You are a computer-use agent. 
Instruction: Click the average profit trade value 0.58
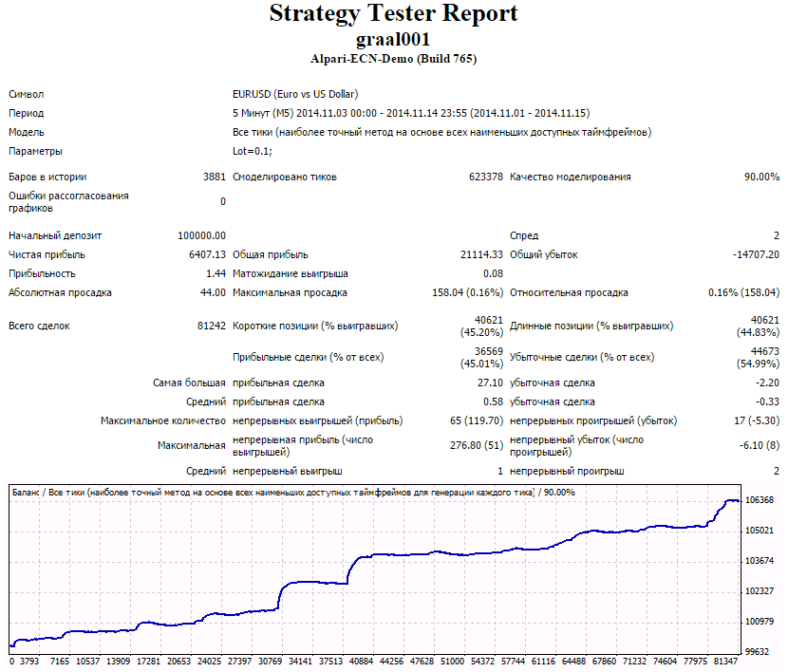pyautogui.click(x=493, y=401)
